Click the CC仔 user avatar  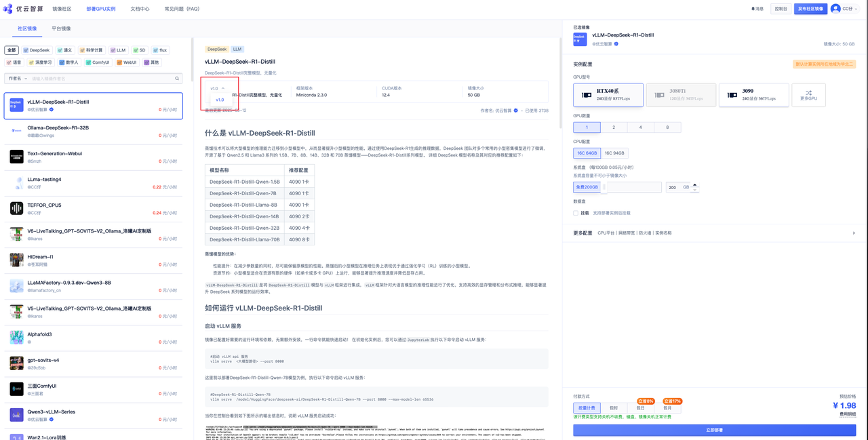click(835, 9)
